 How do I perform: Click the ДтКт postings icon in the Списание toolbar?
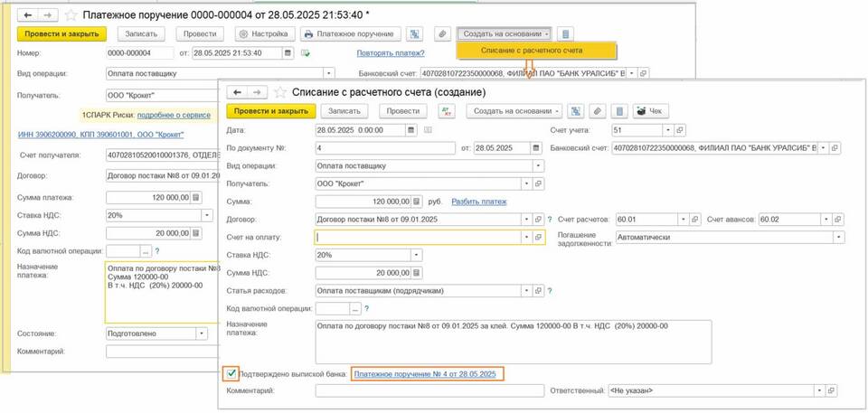click(x=447, y=111)
